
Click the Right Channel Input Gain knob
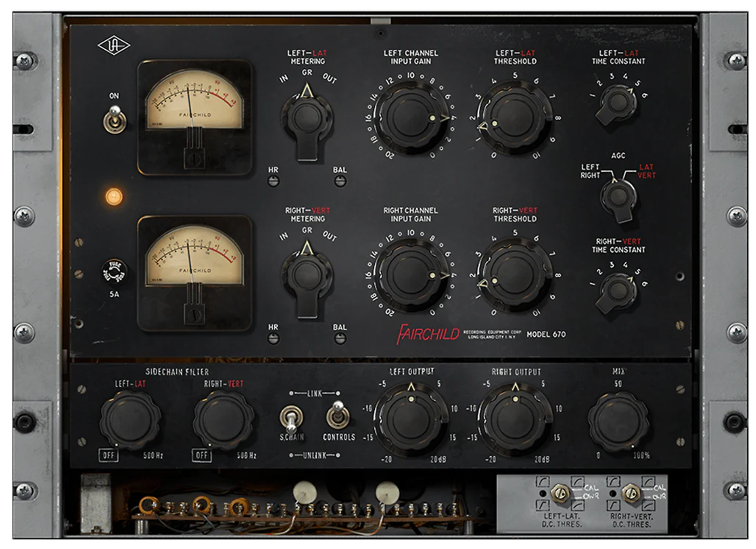coord(410,274)
